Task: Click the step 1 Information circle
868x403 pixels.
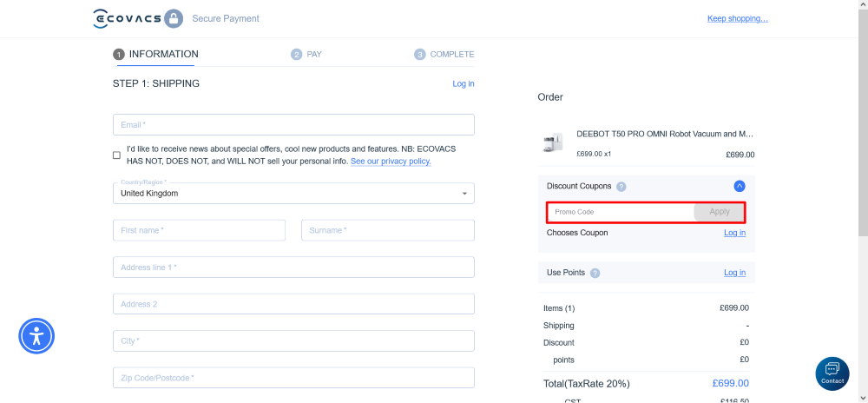Action: coord(118,54)
